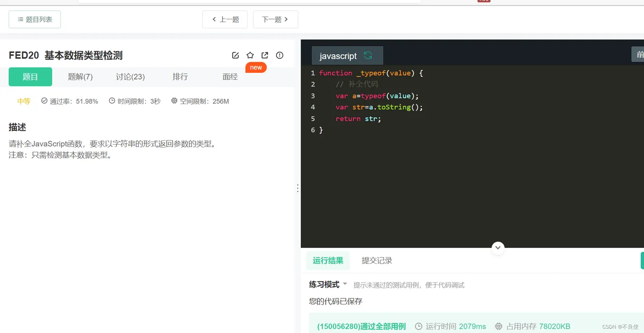
Task: Switch to the 讨论(23) tab
Action: click(130, 77)
